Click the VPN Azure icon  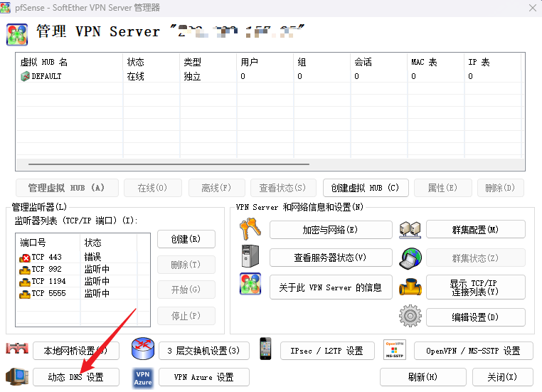(143, 377)
